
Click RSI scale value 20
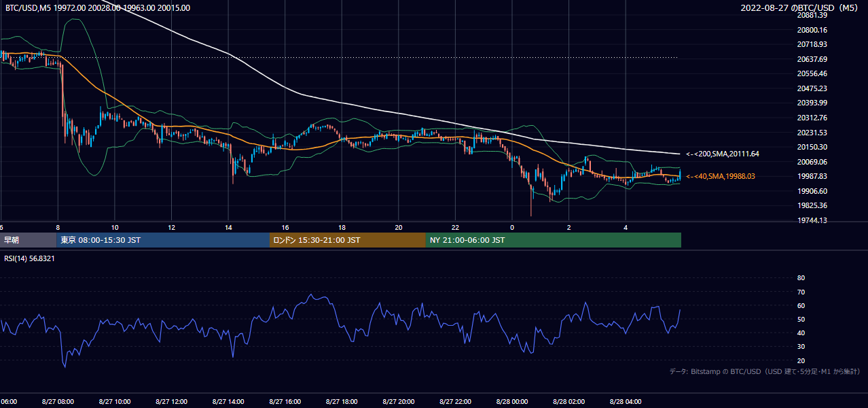[801, 360]
